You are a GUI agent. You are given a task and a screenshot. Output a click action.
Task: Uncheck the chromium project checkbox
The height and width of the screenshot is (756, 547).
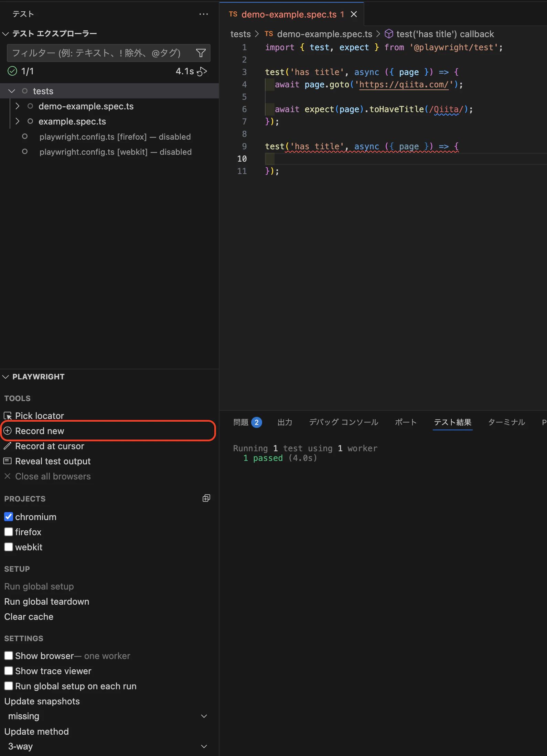(x=9, y=517)
